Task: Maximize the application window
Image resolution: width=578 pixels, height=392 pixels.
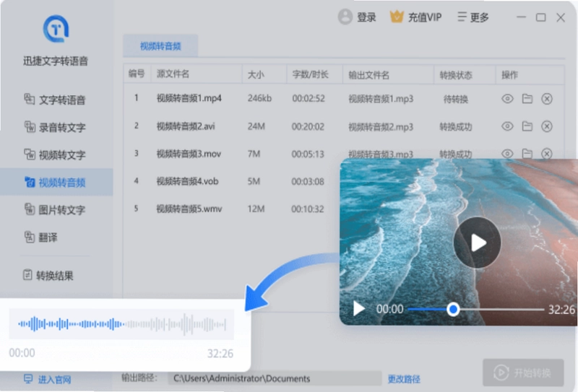Action: point(540,17)
